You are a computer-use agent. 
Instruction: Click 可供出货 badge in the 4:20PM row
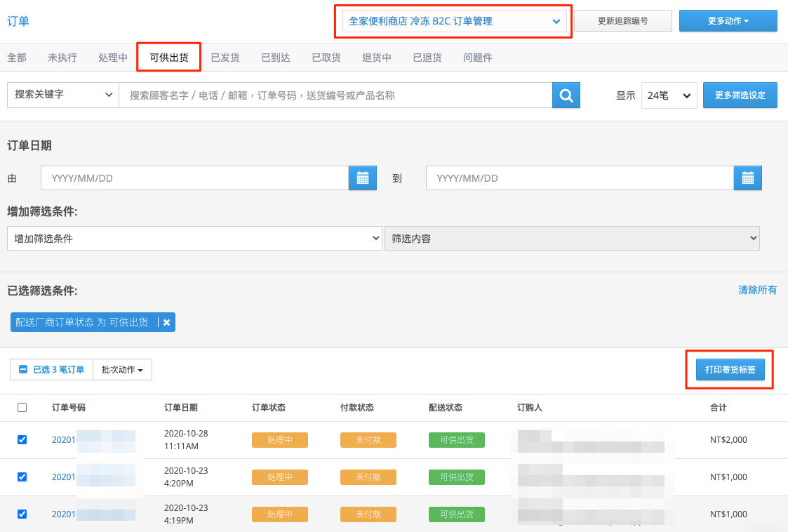[x=457, y=477]
